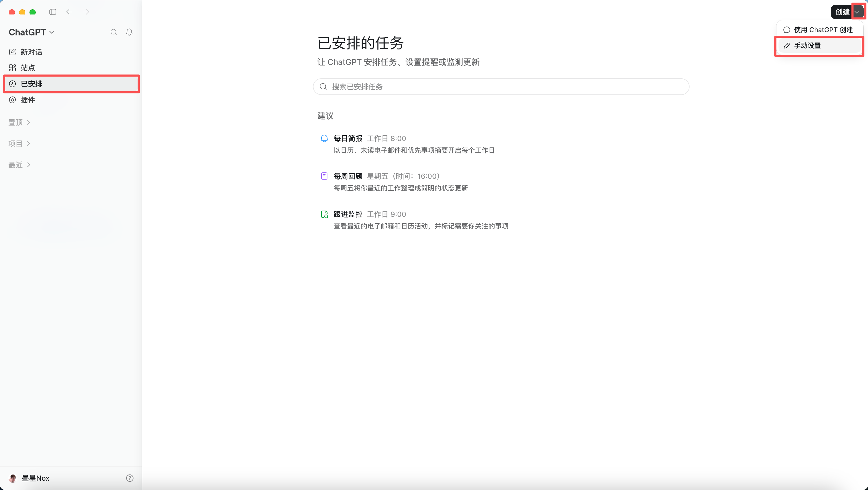Go forward with the right arrow
This screenshot has height=490, width=868.
tap(86, 12)
